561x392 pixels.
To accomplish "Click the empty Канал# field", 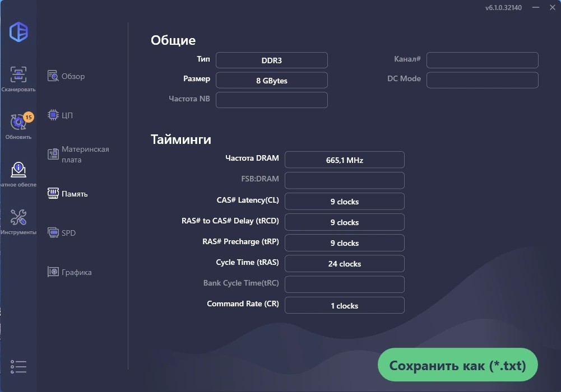I will point(483,60).
